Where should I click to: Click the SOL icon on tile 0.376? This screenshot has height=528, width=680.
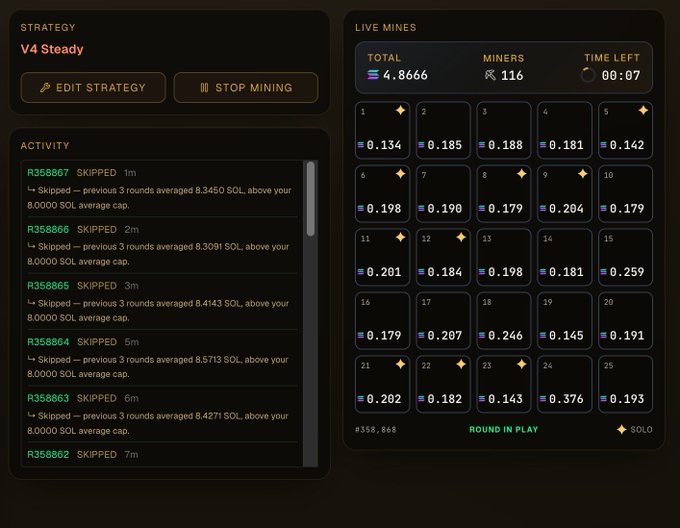pyautogui.click(x=543, y=398)
